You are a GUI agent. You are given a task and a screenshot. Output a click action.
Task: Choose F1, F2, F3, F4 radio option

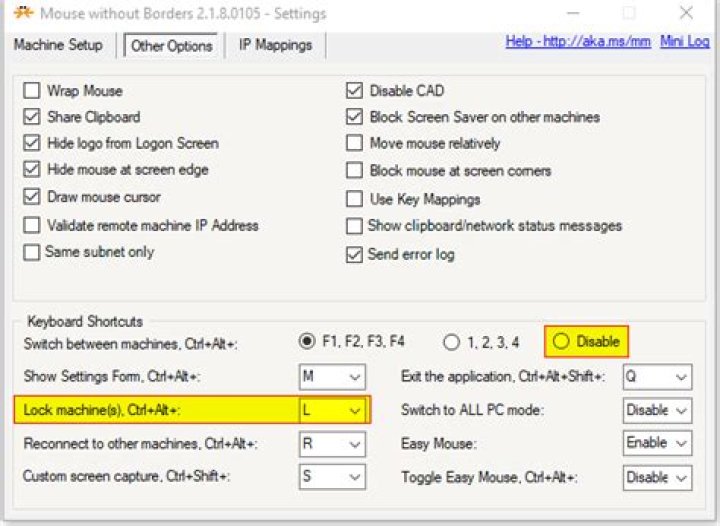(307, 341)
